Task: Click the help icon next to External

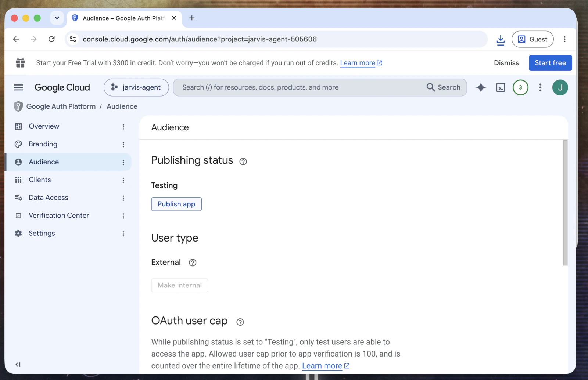Action: coord(193,263)
